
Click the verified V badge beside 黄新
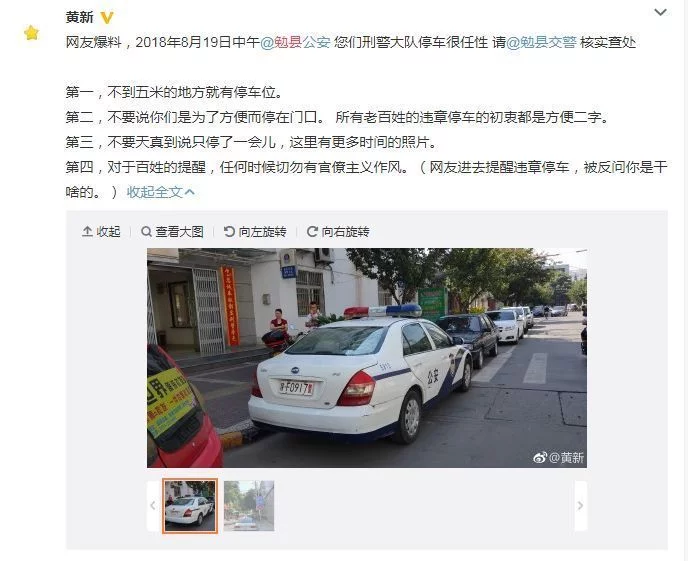click(107, 18)
